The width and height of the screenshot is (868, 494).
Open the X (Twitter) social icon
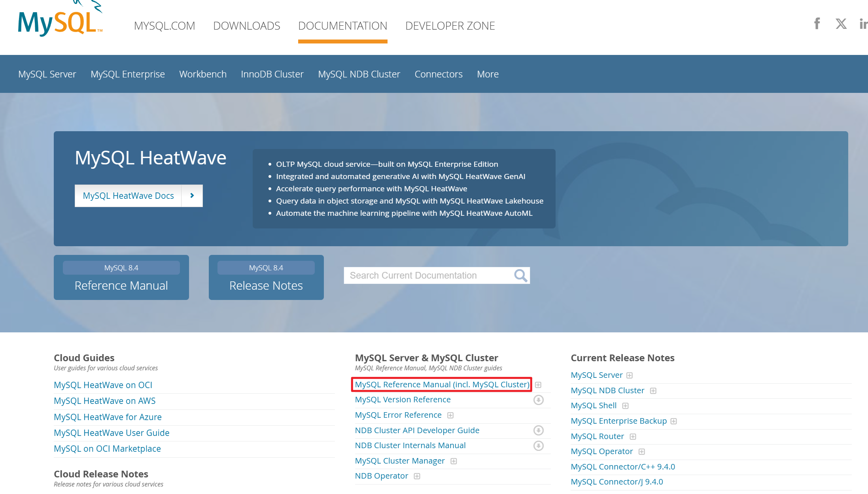click(x=841, y=24)
